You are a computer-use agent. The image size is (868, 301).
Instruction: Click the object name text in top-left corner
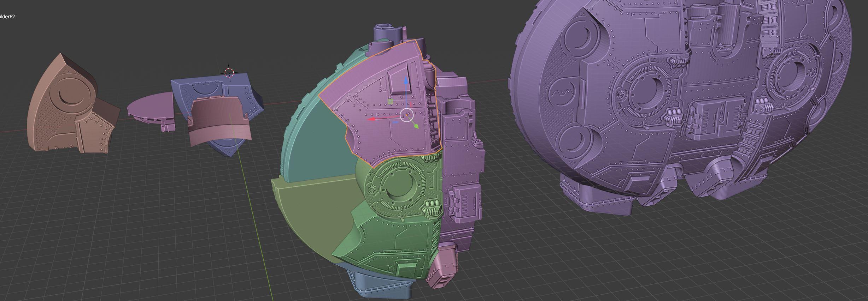coord(7,17)
